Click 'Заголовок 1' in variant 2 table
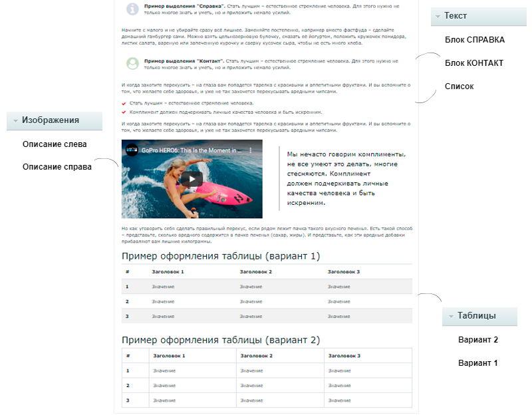The image size is (532, 419). (169, 356)
